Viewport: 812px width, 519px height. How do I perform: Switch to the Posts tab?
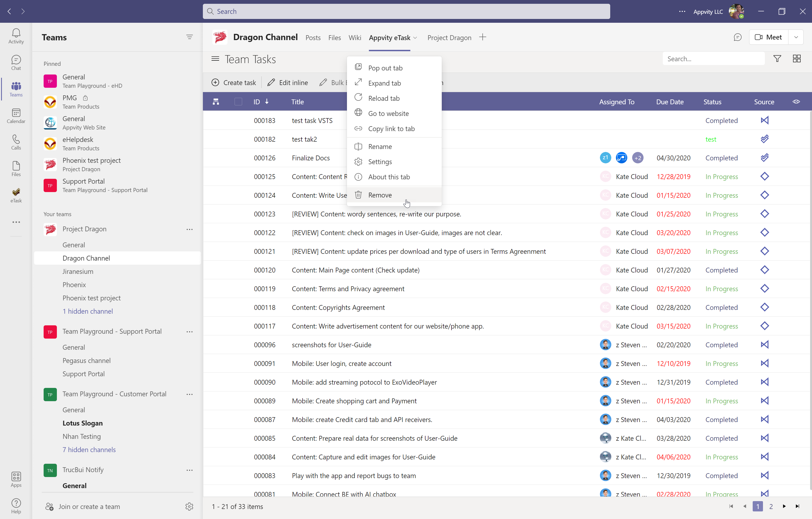click(x=313, y=37)
